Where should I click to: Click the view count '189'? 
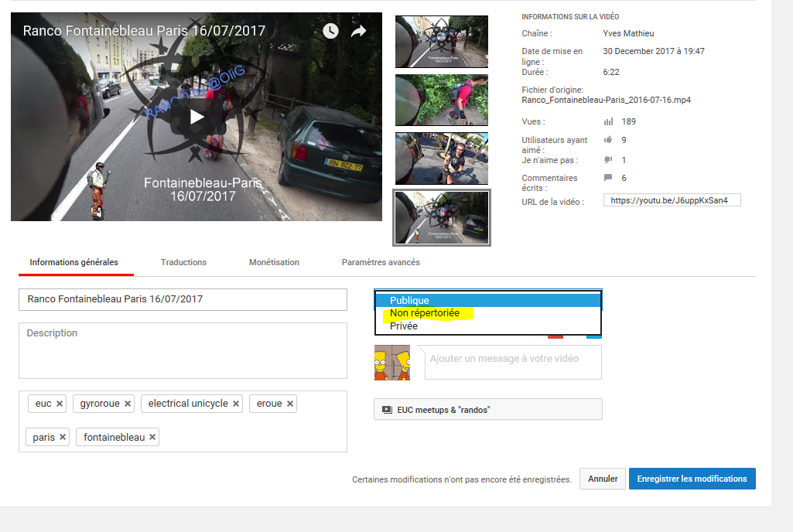(629, 122)
